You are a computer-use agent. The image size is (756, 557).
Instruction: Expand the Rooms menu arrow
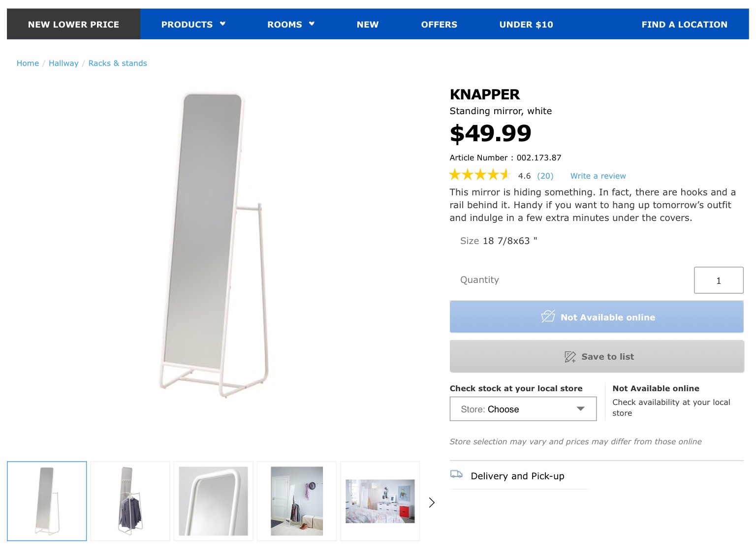coord(312,24)
